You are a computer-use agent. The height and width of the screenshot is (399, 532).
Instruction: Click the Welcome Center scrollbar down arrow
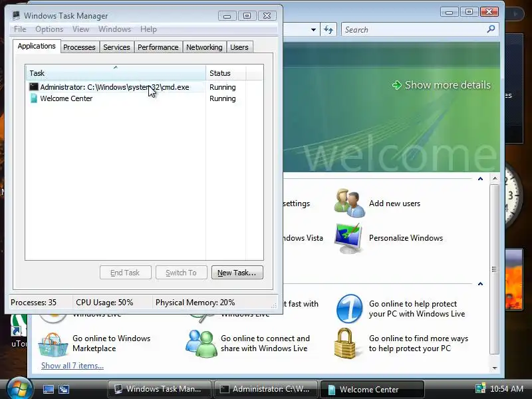click(x=495, y=368)
